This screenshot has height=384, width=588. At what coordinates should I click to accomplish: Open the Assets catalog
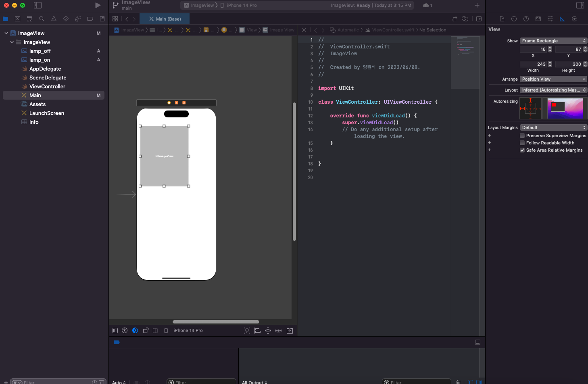(38, 104)
